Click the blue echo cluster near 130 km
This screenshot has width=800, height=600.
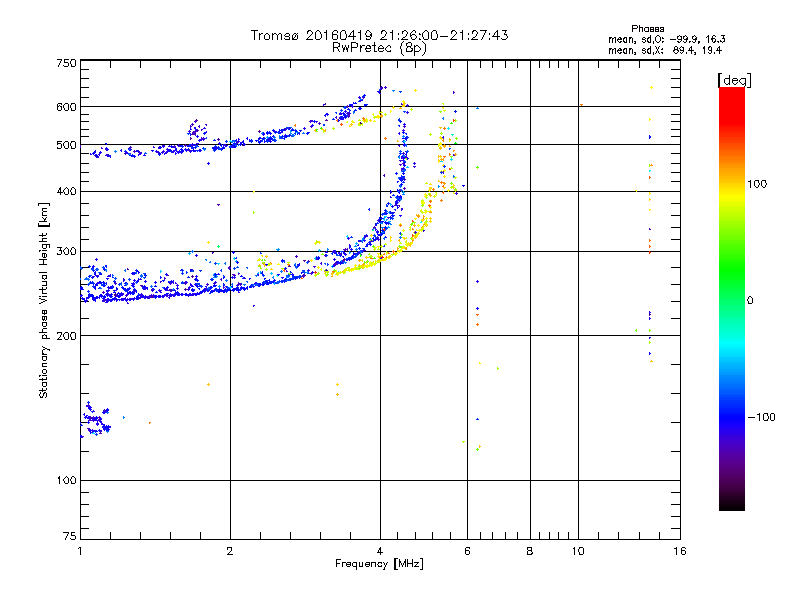coord(95,420)
